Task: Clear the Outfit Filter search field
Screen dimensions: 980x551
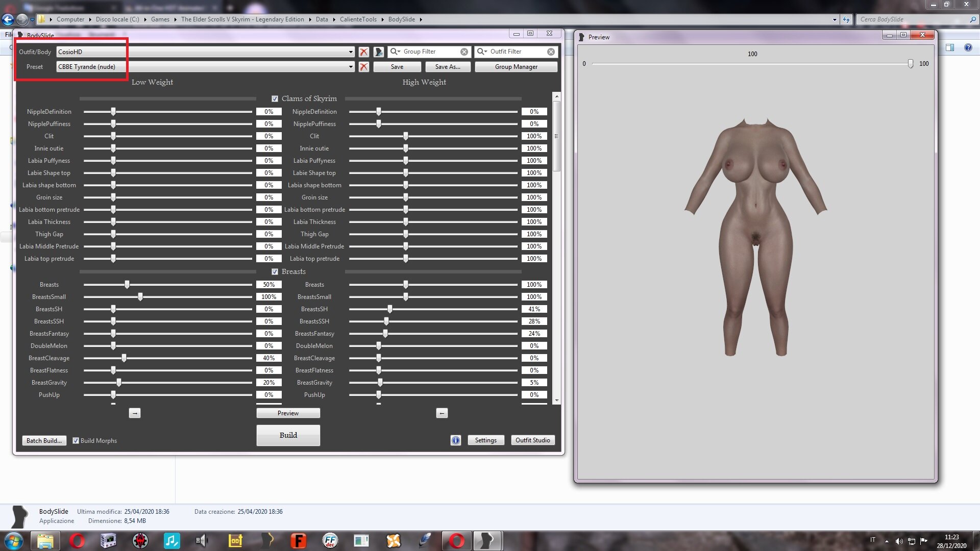Action: coord(551,52)
